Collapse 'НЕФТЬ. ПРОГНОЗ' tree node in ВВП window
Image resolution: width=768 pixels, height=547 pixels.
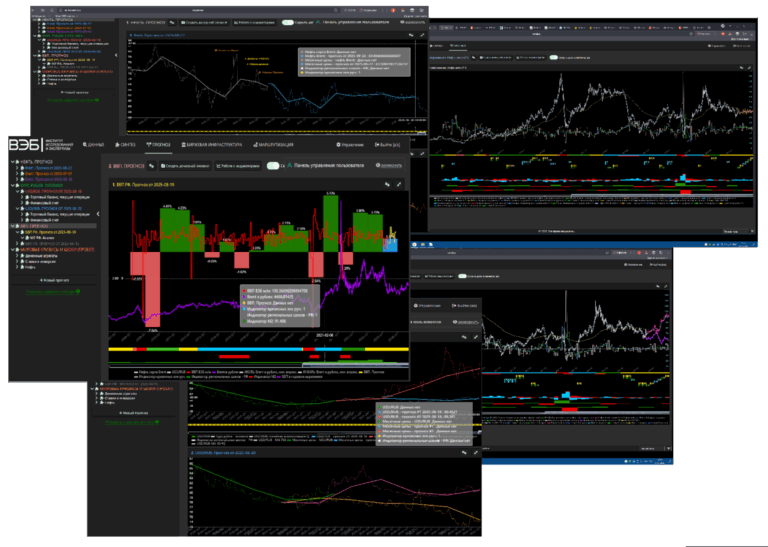pos(13,162)
